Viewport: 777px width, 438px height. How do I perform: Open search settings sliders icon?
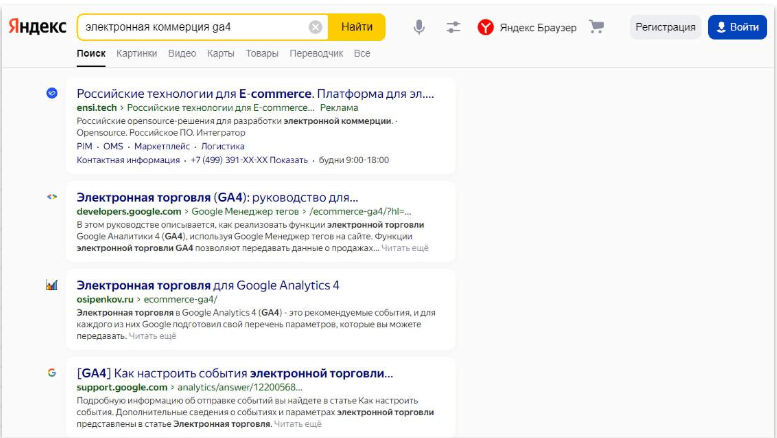[x=453, y=27]
